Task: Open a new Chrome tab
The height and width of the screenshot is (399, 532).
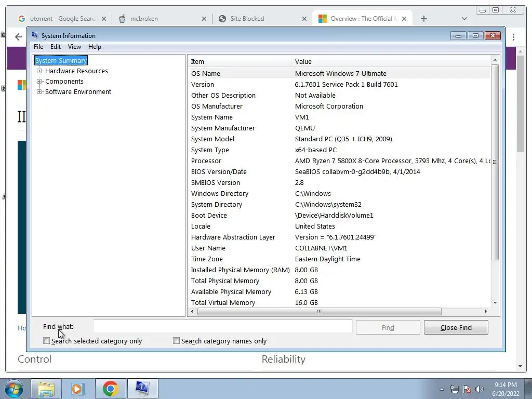Action: 424,19
